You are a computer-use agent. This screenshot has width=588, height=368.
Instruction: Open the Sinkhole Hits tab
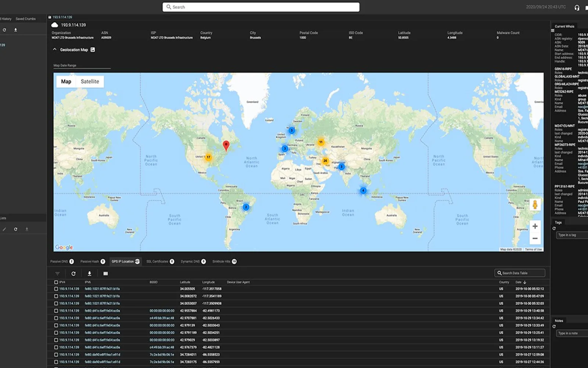click(x=225, y=262)
